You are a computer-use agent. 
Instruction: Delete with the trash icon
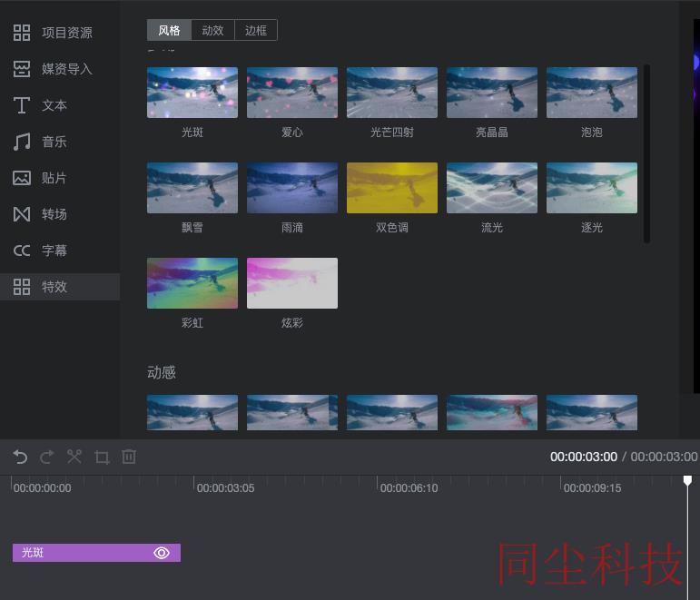[x=129, y=457]
